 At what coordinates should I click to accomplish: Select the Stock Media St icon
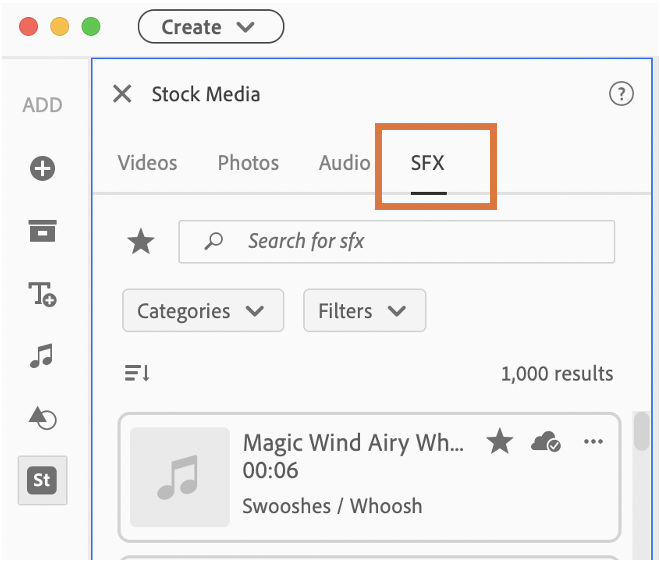[42, 480]
